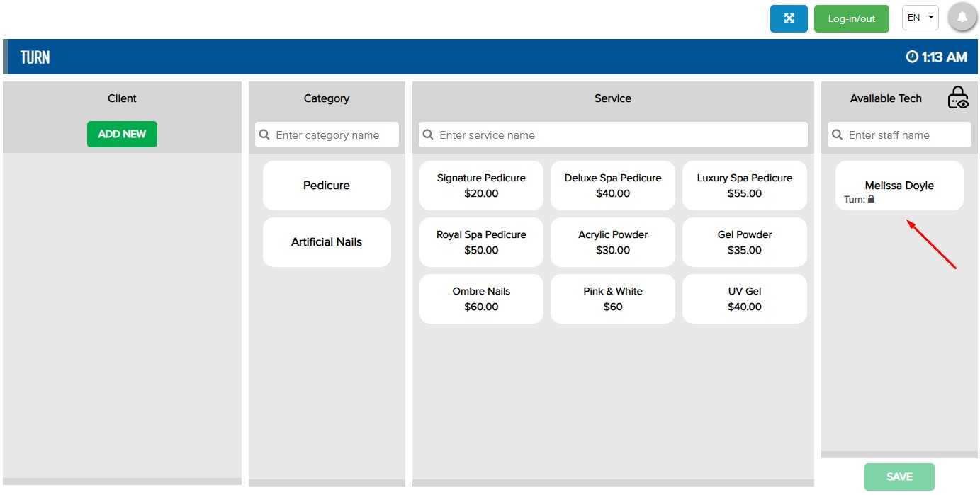The height and width of the screenshot is (495, 980).
Task: Choose Signature Pedicure service
Action: 481,186
